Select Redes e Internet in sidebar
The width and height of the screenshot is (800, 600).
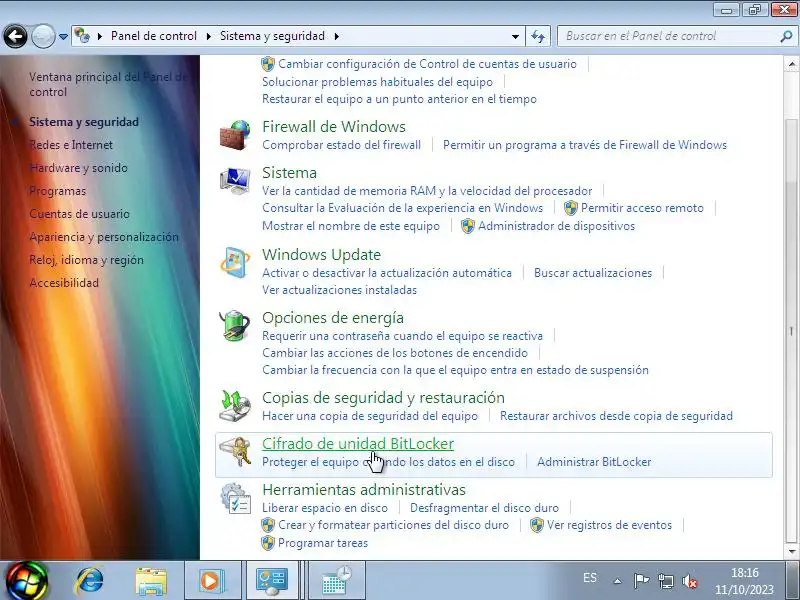(x=71, y=145)
